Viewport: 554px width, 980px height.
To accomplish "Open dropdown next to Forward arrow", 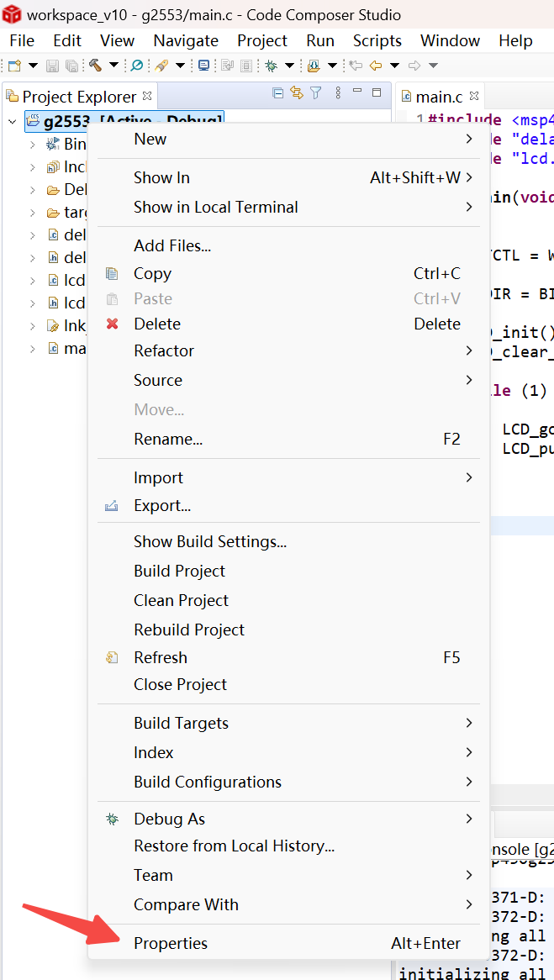I will [x=433, y=65].
